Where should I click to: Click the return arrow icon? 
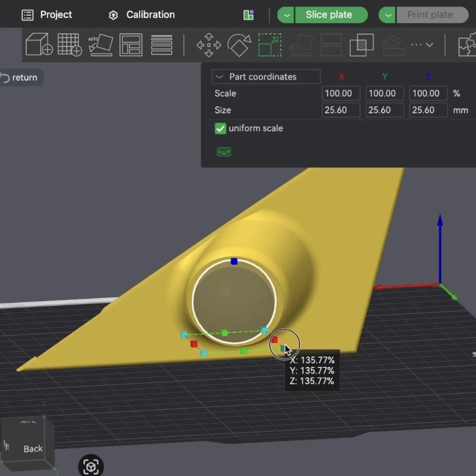5,78
